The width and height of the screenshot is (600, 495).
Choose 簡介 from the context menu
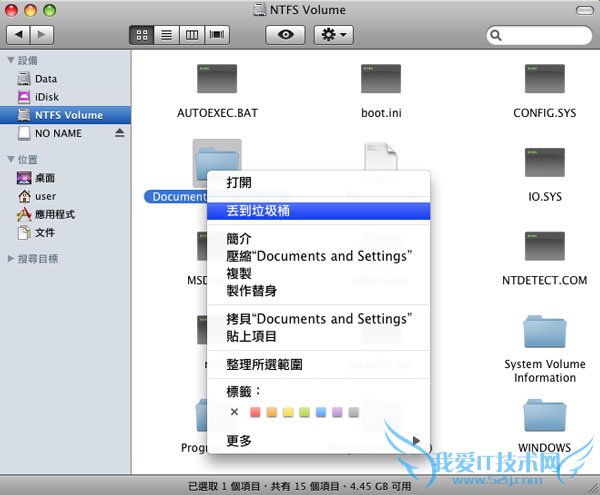coord(240,239)
